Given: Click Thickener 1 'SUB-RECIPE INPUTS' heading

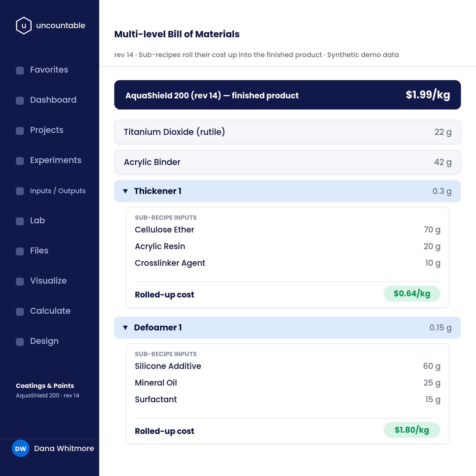Looking at the screenshot, I should (x=166, y=218).
